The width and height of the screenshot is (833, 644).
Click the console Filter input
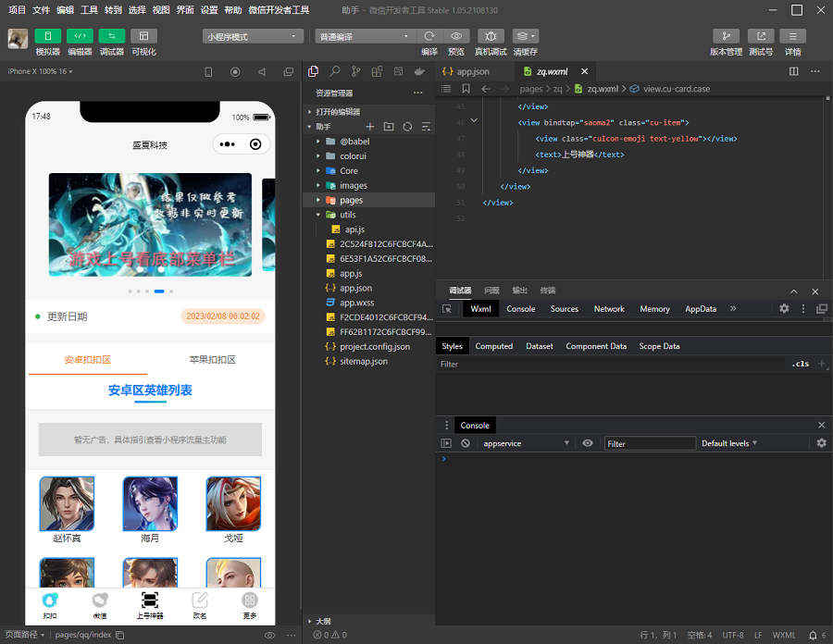click(x=650, y=443)
